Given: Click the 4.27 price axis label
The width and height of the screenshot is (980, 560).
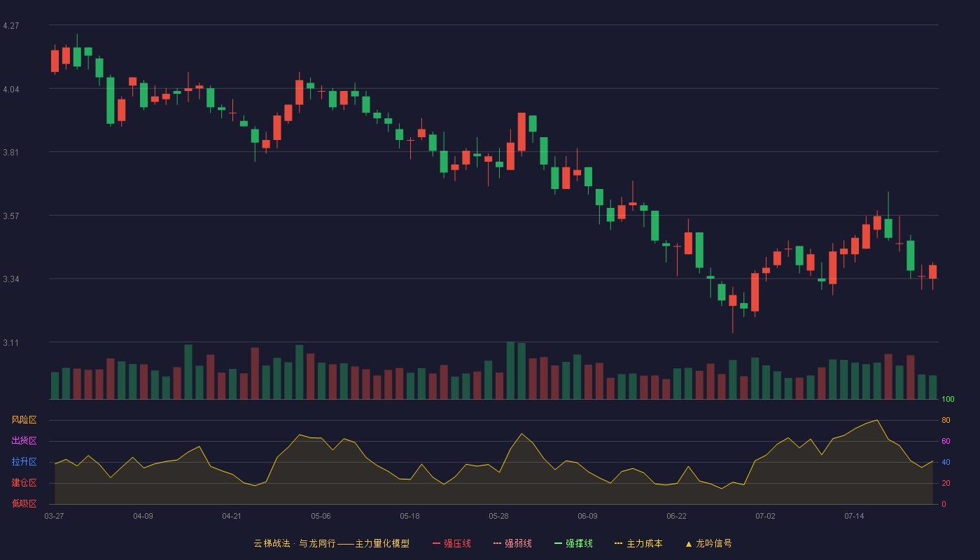Looking at the screenshot, I should [10, 26].
